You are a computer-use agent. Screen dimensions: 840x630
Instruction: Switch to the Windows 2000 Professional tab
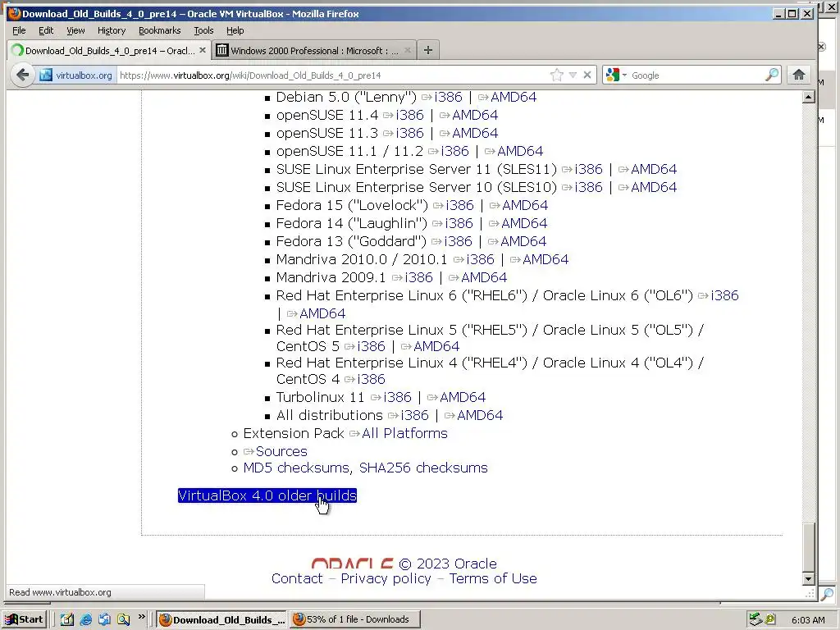313,50
